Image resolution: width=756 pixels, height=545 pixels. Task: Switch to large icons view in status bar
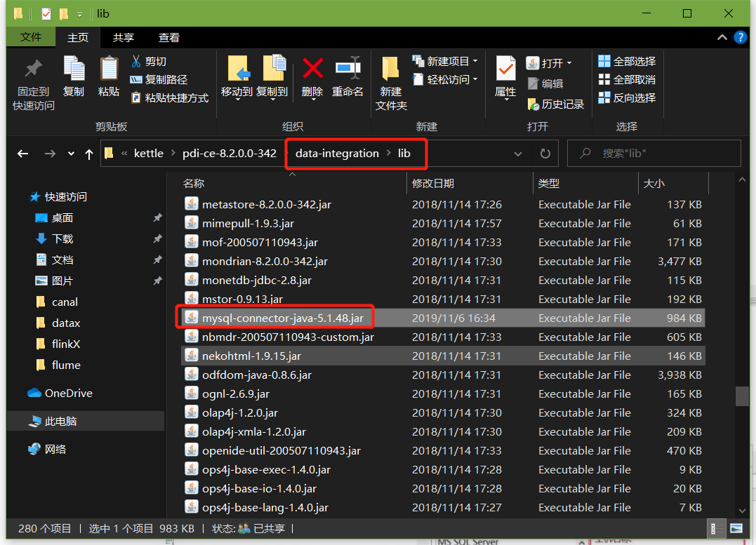[736, 529]
